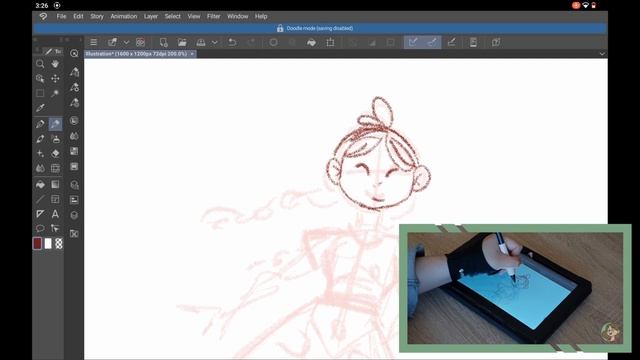Screen dimensions: 640x360
Task: Open the Filter menu
Action: point(213,16)
